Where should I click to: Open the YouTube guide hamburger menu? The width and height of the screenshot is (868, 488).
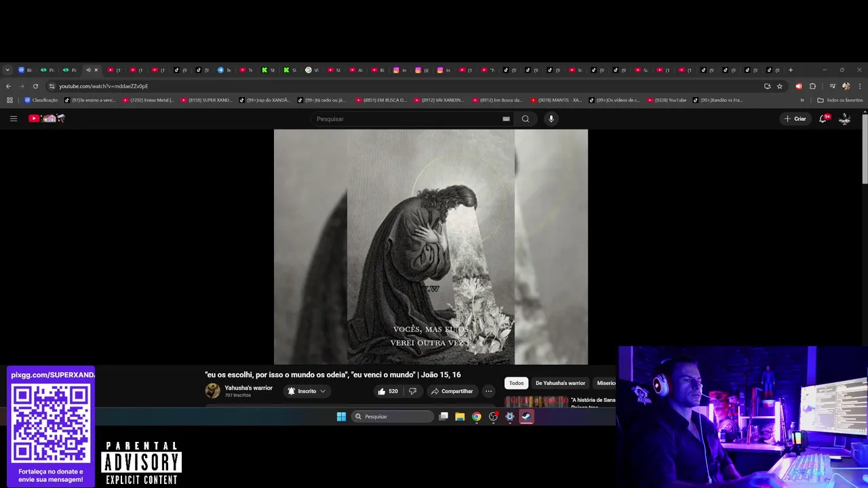pos(13,119)
